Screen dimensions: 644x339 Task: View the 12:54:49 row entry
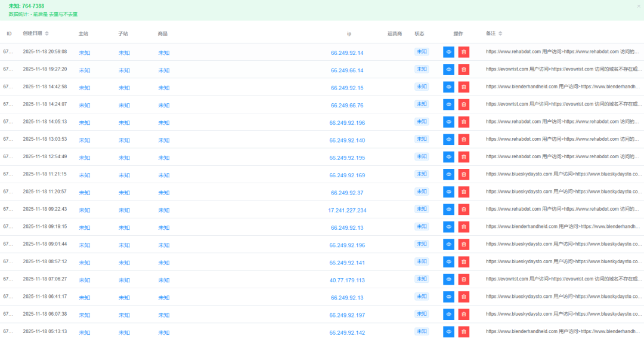coord(448,157)
